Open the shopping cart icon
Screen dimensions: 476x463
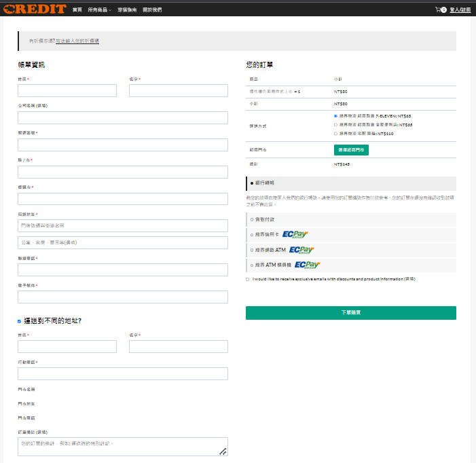click(439, 10)
